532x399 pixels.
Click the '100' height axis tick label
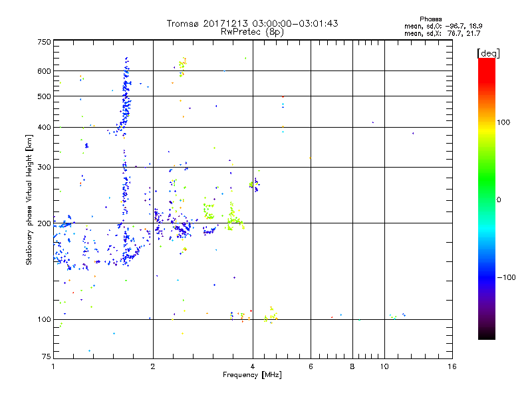pos(44,320)
